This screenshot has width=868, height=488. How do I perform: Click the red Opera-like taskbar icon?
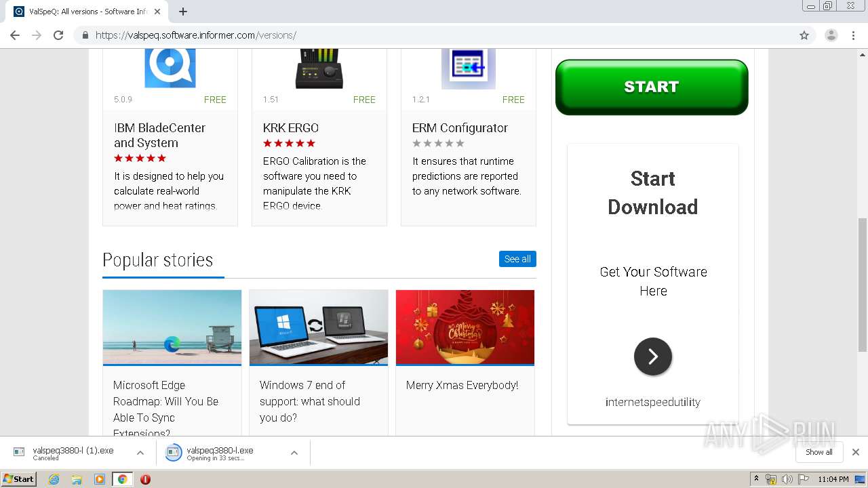click(145, 479)
